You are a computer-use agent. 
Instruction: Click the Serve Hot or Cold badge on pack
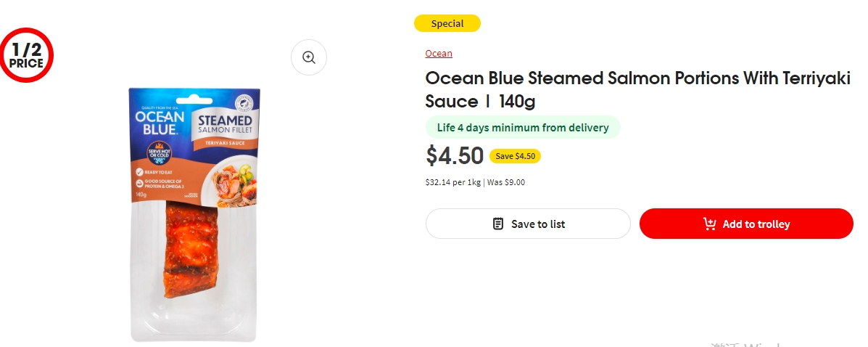(159, 154)
